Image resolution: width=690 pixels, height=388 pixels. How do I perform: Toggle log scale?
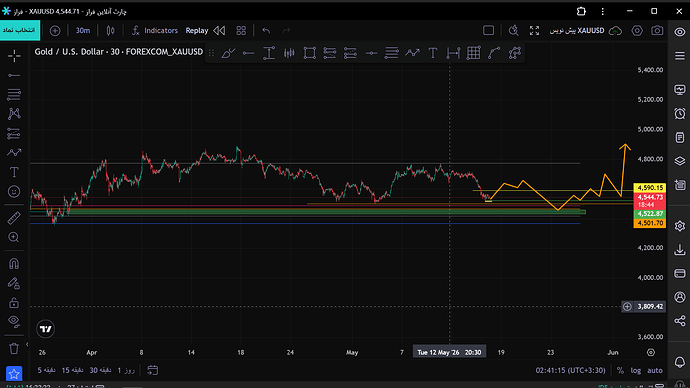[x=635, y=370]
